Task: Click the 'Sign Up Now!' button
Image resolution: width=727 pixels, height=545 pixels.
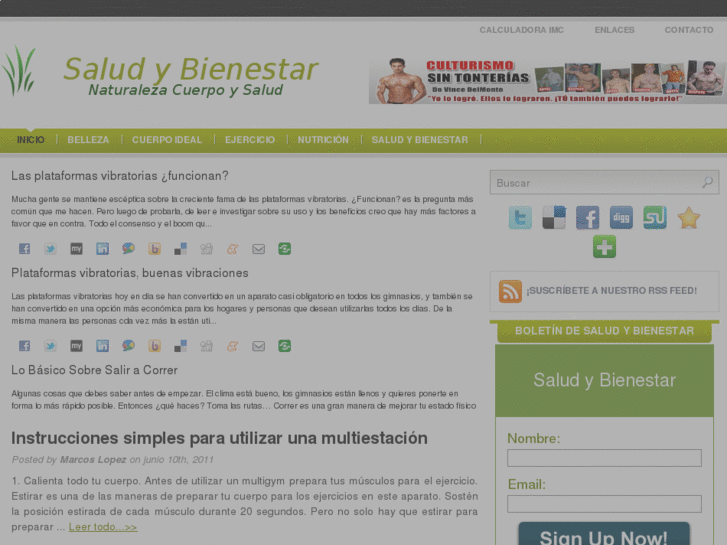Action: coord(604,534)
